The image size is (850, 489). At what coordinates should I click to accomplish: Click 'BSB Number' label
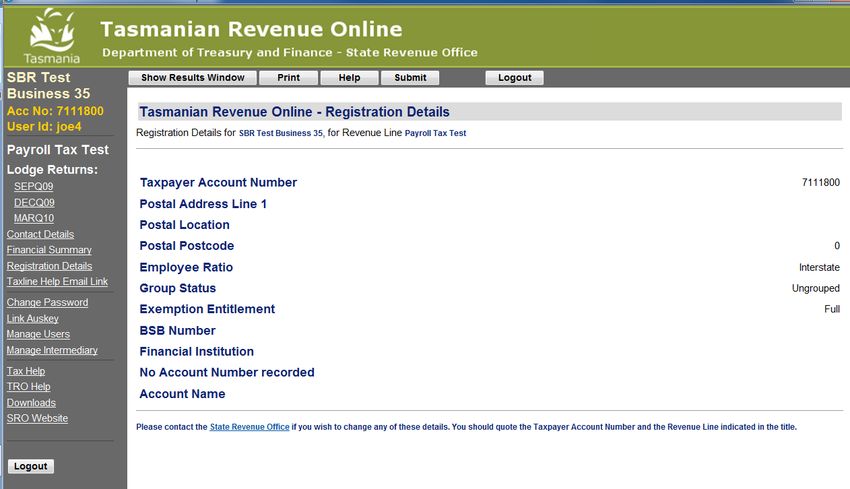(177, 331)
